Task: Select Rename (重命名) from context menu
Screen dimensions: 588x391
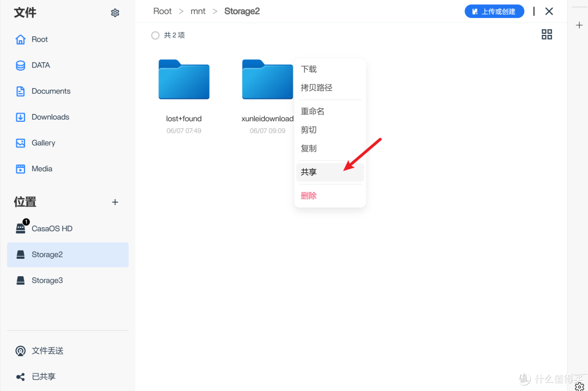Action: [x=313, y=111]
